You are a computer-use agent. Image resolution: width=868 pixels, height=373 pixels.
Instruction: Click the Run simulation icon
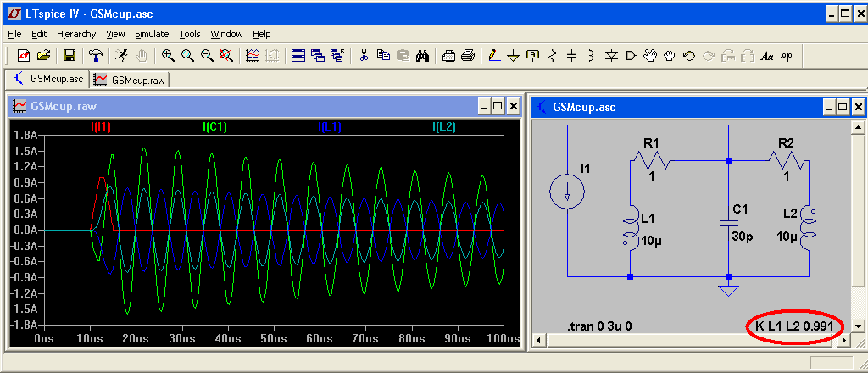point(122,56)
